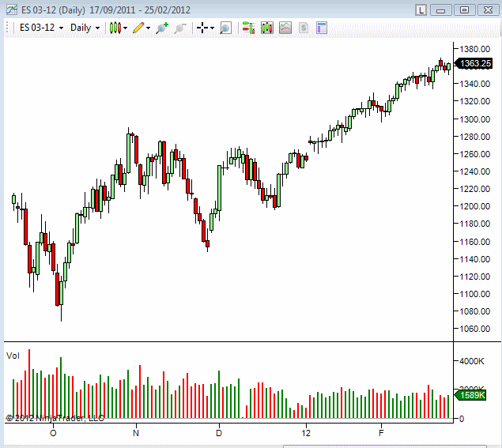This screenshot has width=502, height=448.
Task: Expand the chart style dropdown arrow
Action: (x=125, y=28)
